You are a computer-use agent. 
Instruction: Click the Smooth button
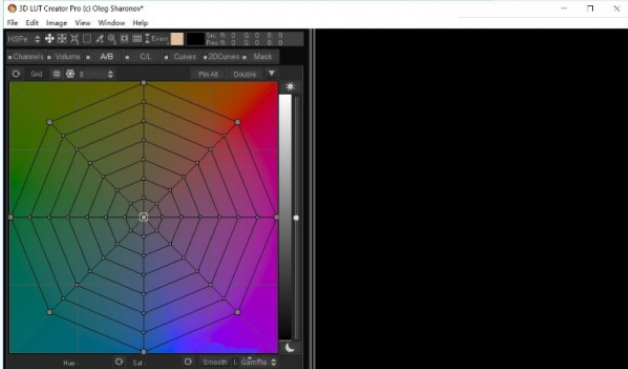coord(215,362)
